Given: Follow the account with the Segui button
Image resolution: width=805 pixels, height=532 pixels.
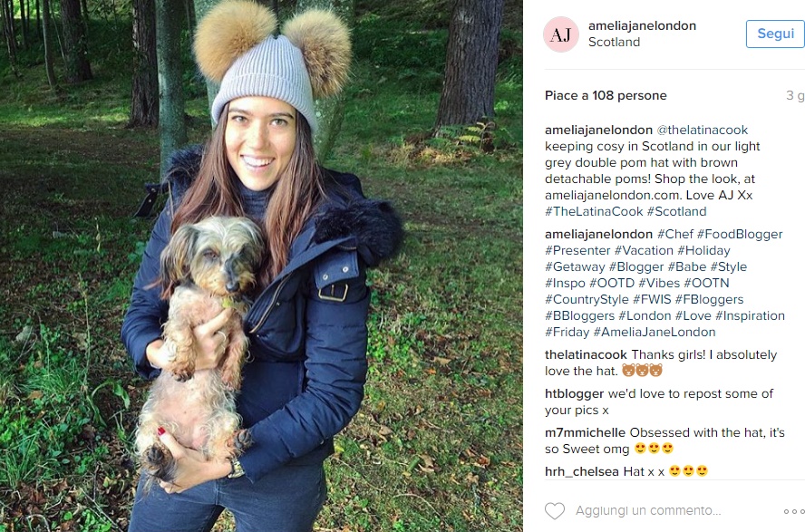Looking at the screenshot, I should (775, 34).
